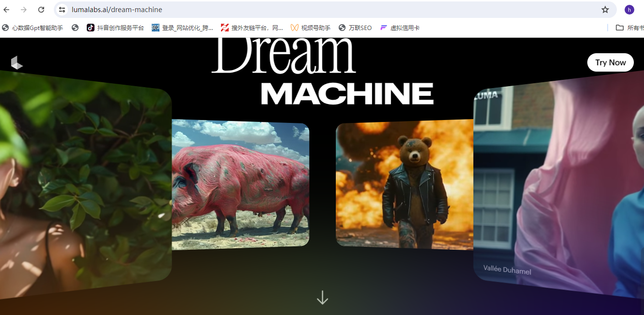Open the 抖音创作服务平台 bookmark
The height and width of the screenshot is (315, 644).
click(115, 28)
